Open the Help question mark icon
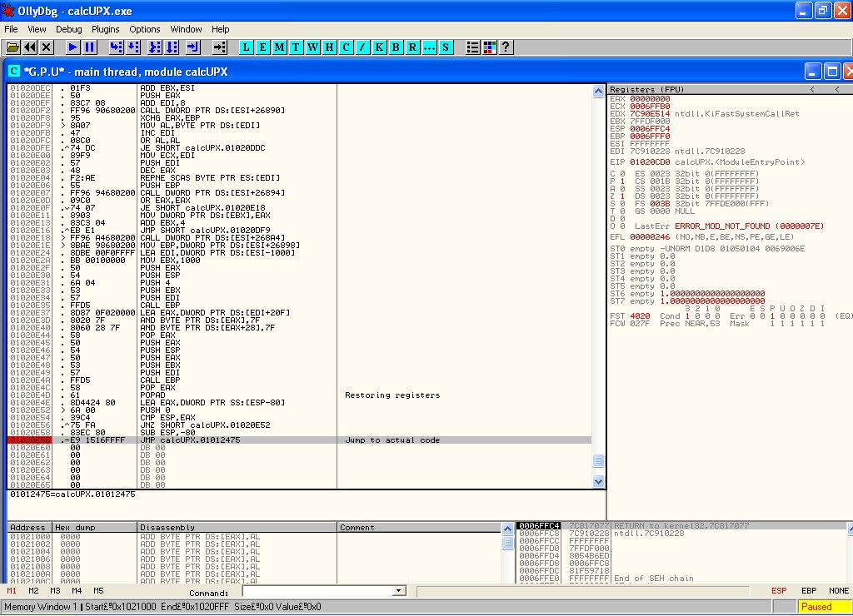Screen dimensions: 853x616 click(505, 47)
